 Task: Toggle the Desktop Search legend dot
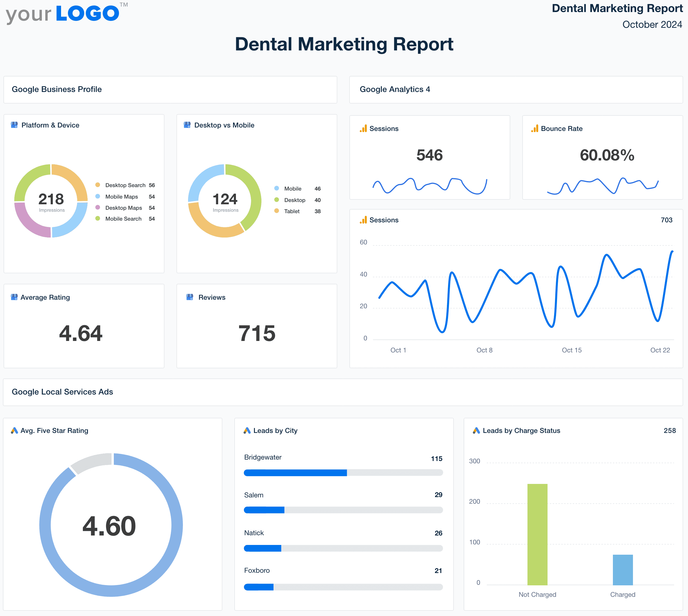[x=97, y=185]
